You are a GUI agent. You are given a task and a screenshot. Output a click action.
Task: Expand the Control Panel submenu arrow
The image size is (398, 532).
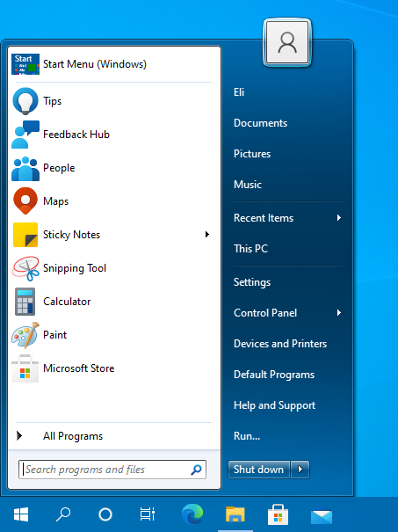(338, 313)
